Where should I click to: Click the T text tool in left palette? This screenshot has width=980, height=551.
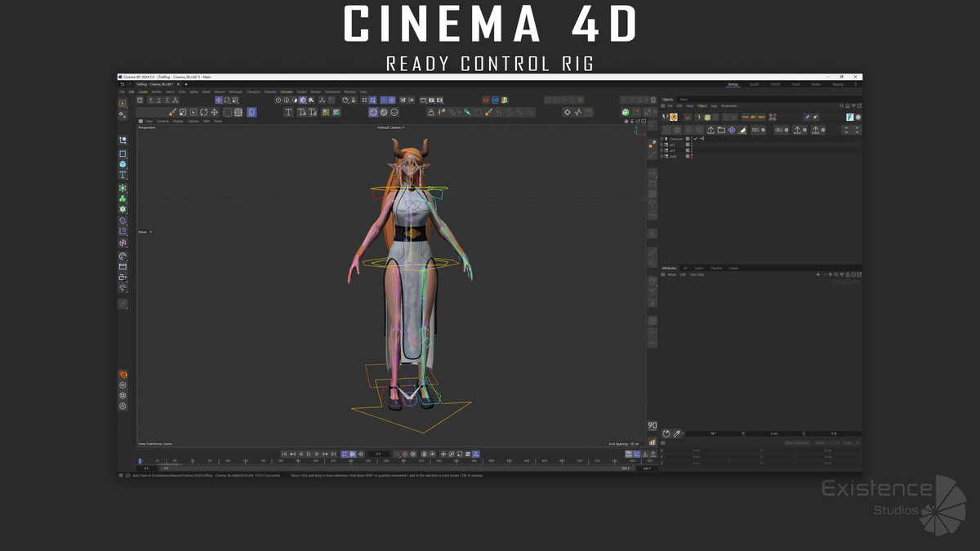122,175
